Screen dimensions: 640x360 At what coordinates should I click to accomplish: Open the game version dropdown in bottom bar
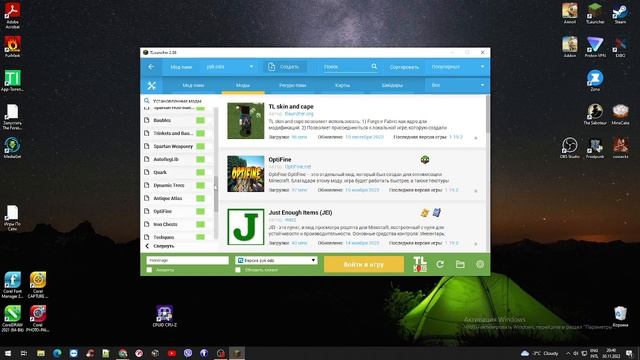(276, 260)
